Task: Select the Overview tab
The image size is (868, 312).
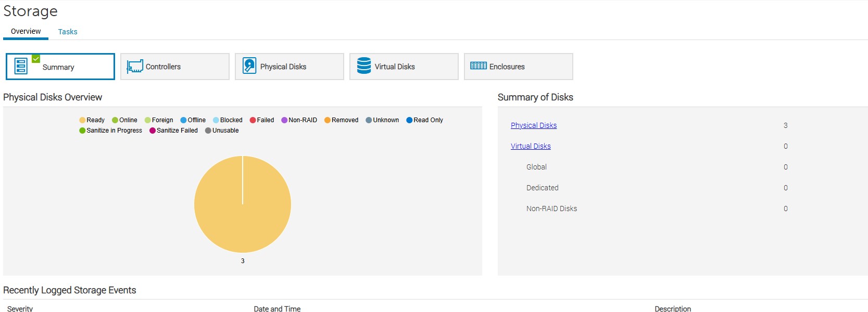Action: (26, 31)
